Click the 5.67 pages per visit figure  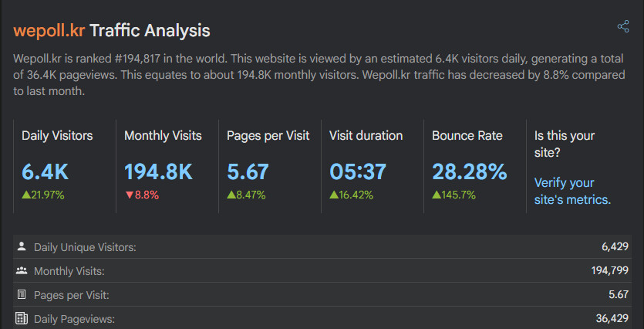pyautogui.click(x=248, y=171)
